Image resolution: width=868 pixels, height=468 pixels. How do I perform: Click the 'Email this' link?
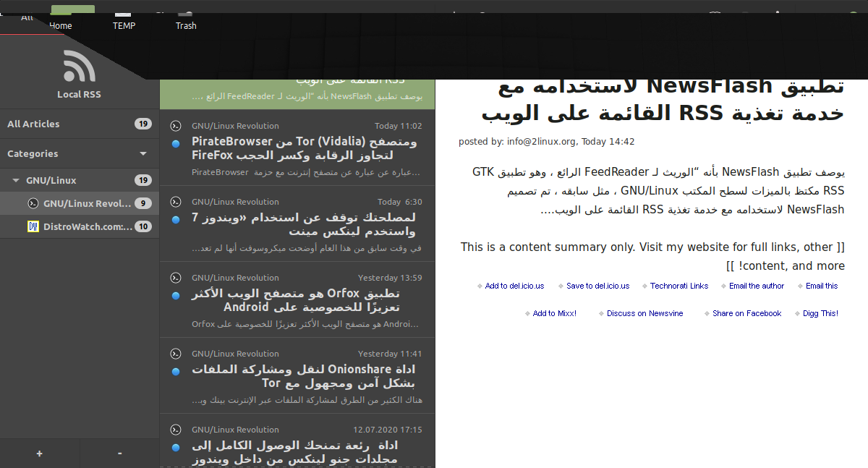point(822,286)
